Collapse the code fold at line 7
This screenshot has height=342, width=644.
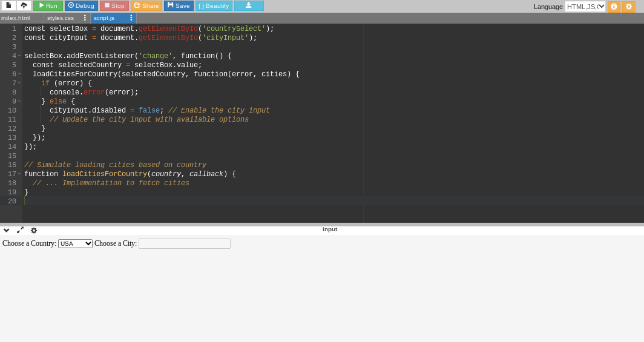coord(19,83)
